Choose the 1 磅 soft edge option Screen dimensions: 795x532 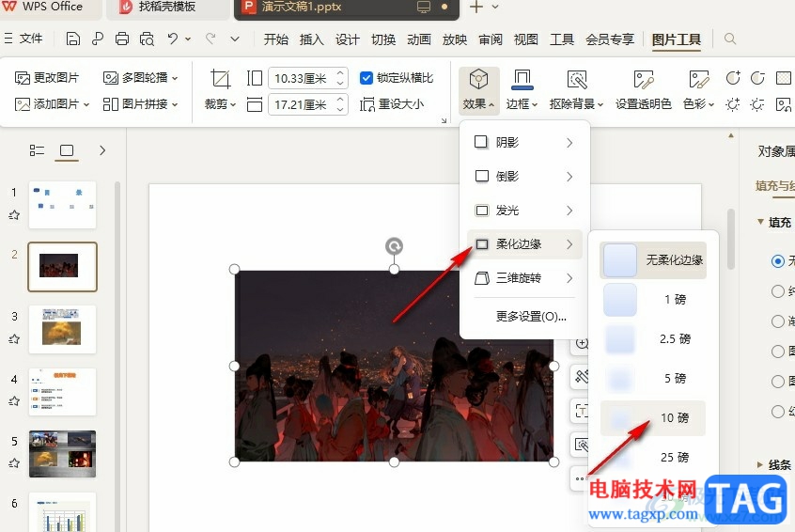click(653, 299)
